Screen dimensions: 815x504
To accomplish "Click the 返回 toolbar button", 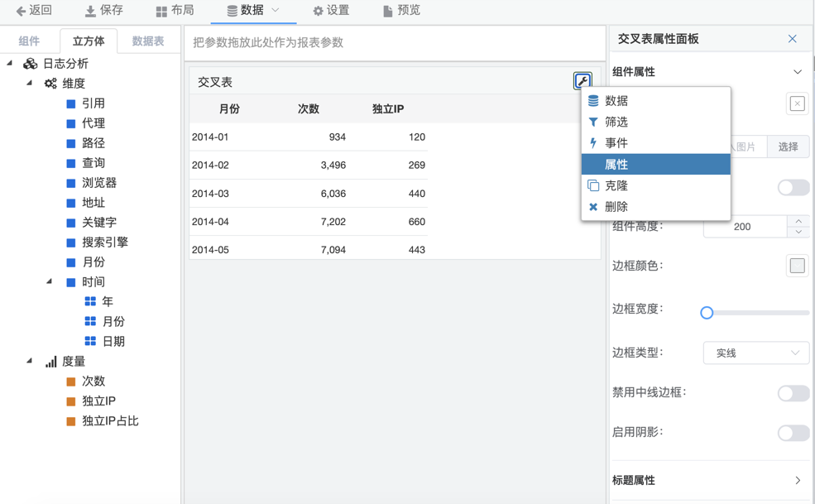I will 34,11.
